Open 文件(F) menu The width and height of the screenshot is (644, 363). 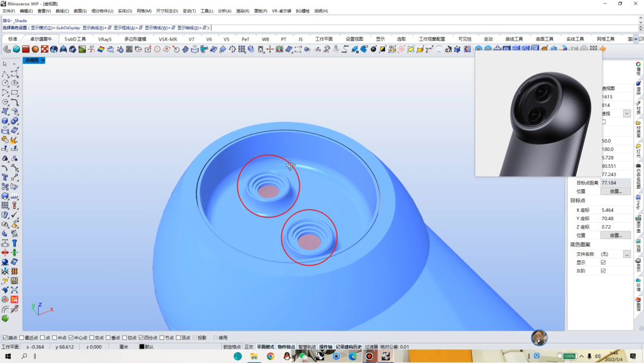(x=8, y=11)
